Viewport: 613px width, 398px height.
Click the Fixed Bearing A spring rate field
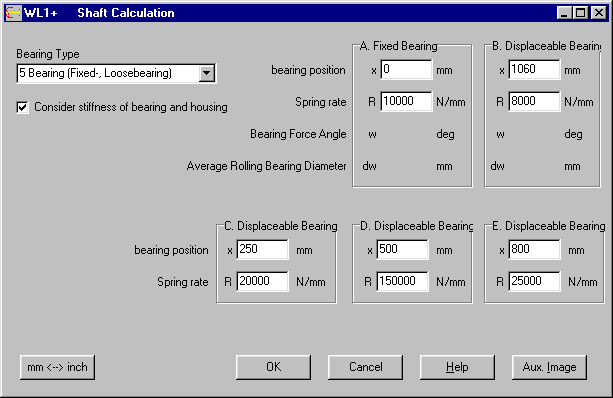(406, 102)
